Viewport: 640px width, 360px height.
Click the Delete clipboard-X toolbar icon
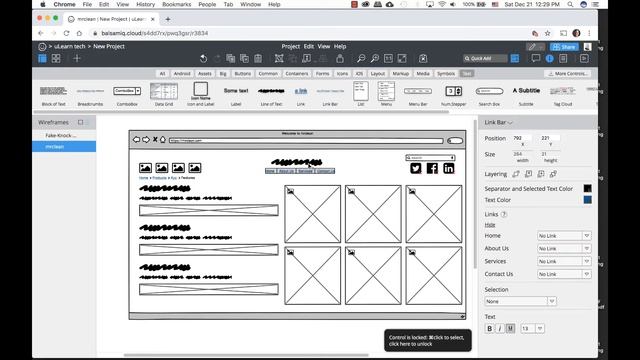pos(423,58)
